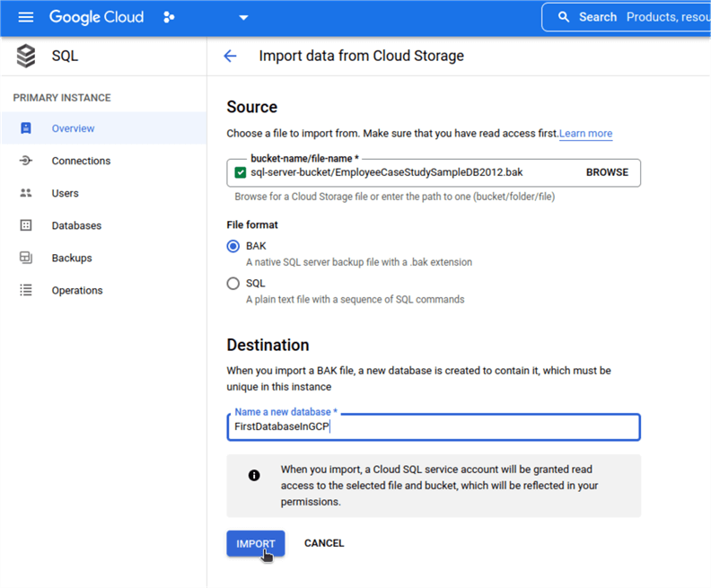Expand the project selector dropdown arrow

[242, 17]
